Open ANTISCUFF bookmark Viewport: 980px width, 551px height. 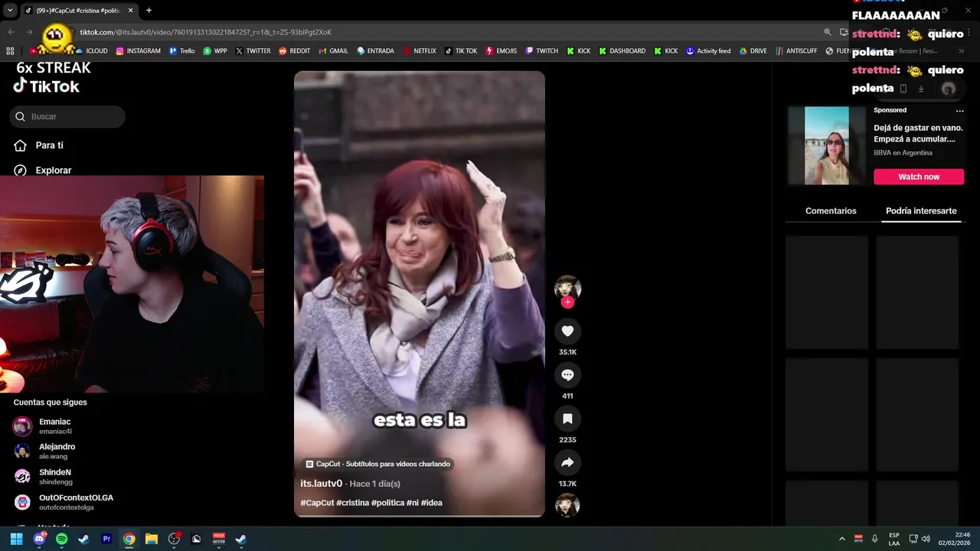tap(796, 51)
